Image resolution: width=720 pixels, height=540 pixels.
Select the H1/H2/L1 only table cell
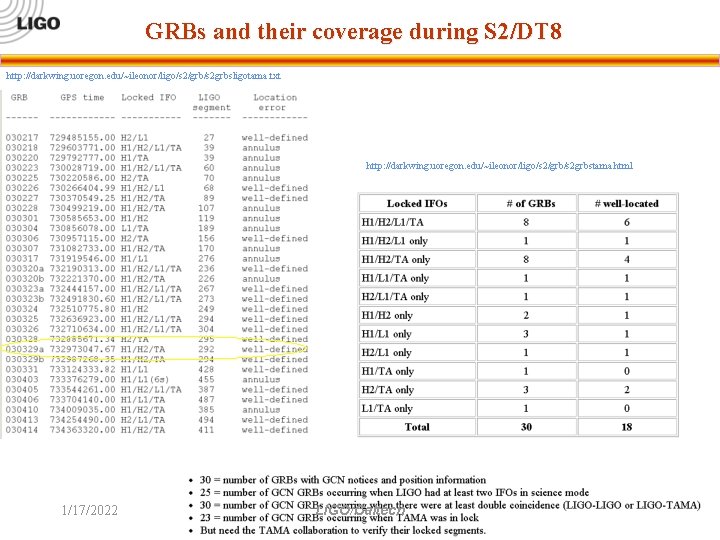[417, 241]
